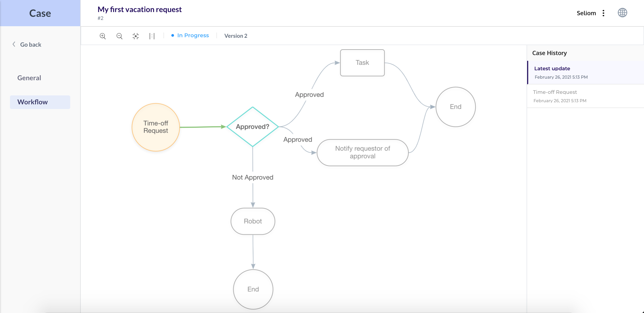Viewport: 644px width, 313px height.
Task: Click the Approved label leading to Task
Action: pyautogui.click(x=309, y=95)
